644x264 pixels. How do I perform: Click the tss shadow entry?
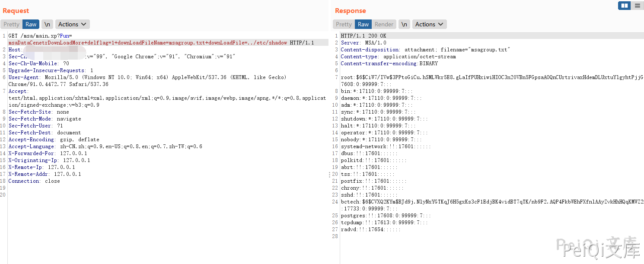click(368, 174)
